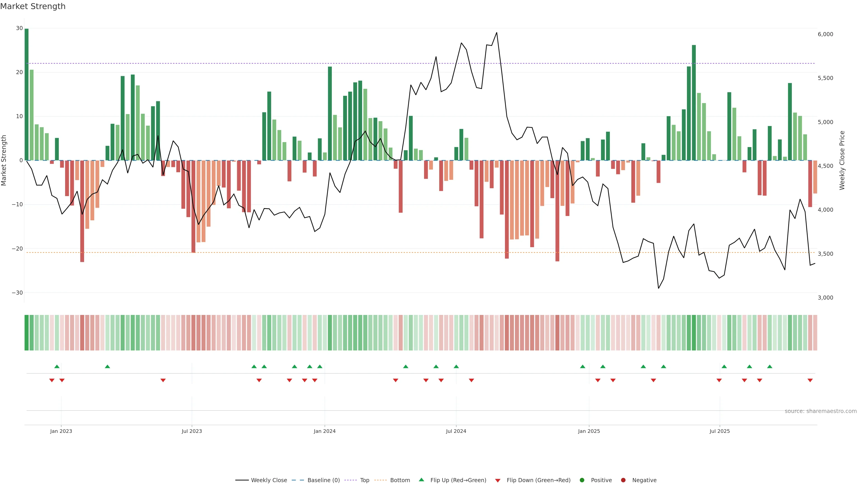Click the vertical Market Strength y-axis title
The image size is (868, 488).
pyautogui.click(x=4, y=160)
